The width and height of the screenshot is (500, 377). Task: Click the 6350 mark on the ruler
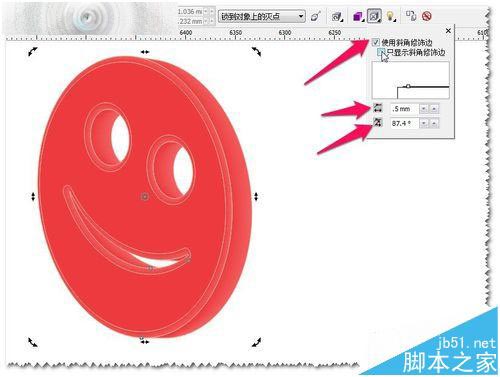(236, 33)
